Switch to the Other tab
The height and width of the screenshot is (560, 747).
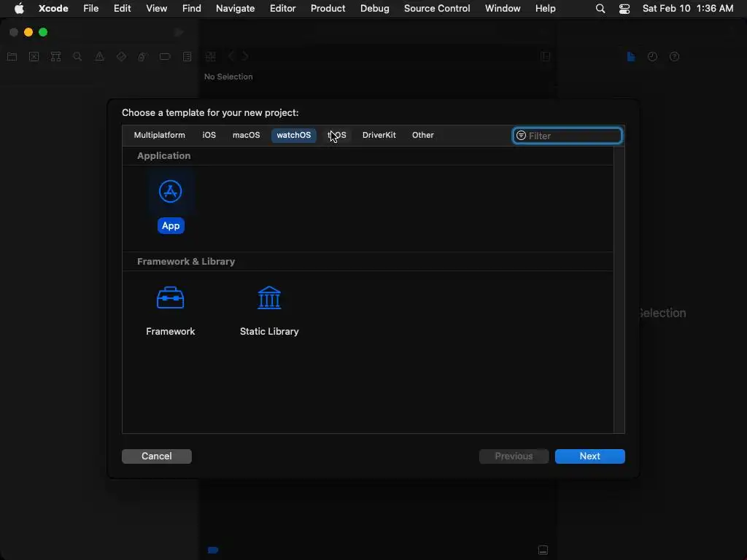point(422,135)
